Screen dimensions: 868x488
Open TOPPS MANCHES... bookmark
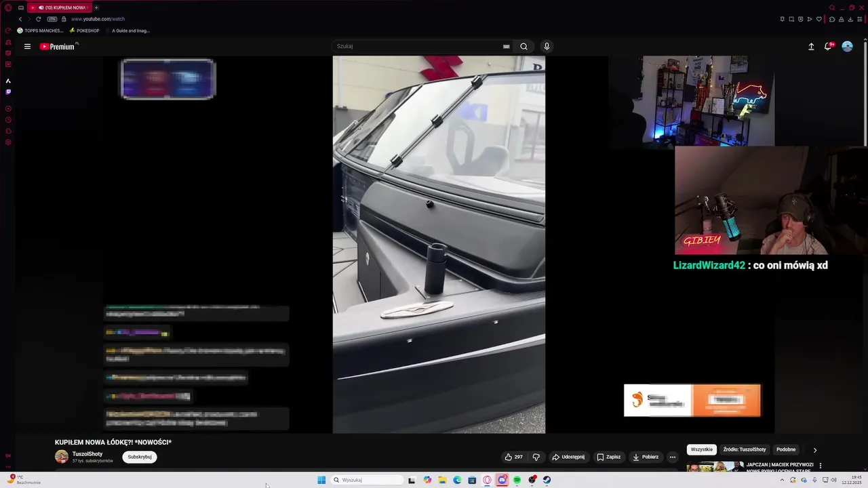(40, 30)
